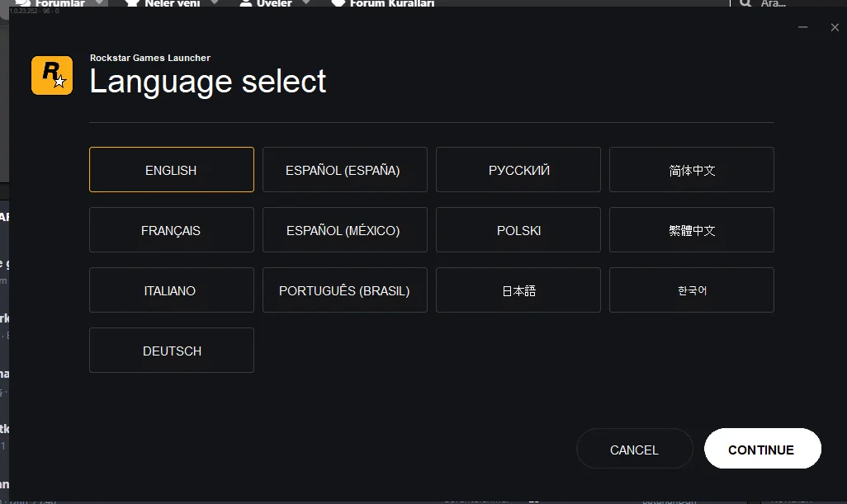Expand the Neler yeni menu
The width and height of the screenshot is (847, 504).
point(173,3)
